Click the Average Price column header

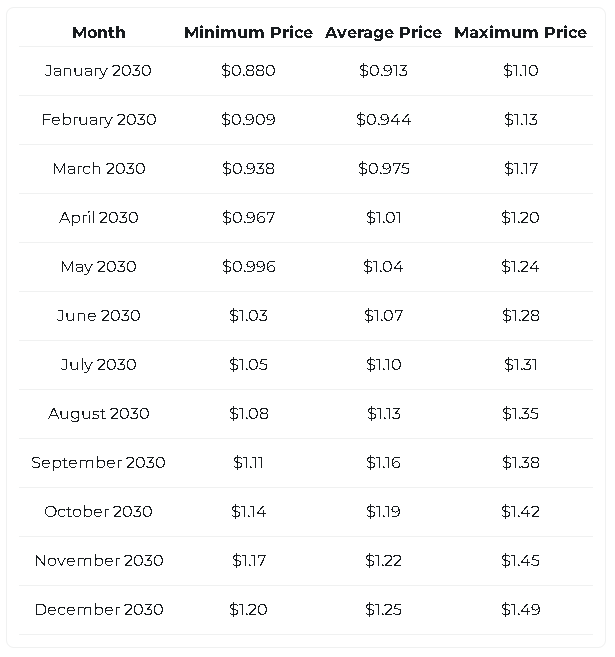pos(383,32)
